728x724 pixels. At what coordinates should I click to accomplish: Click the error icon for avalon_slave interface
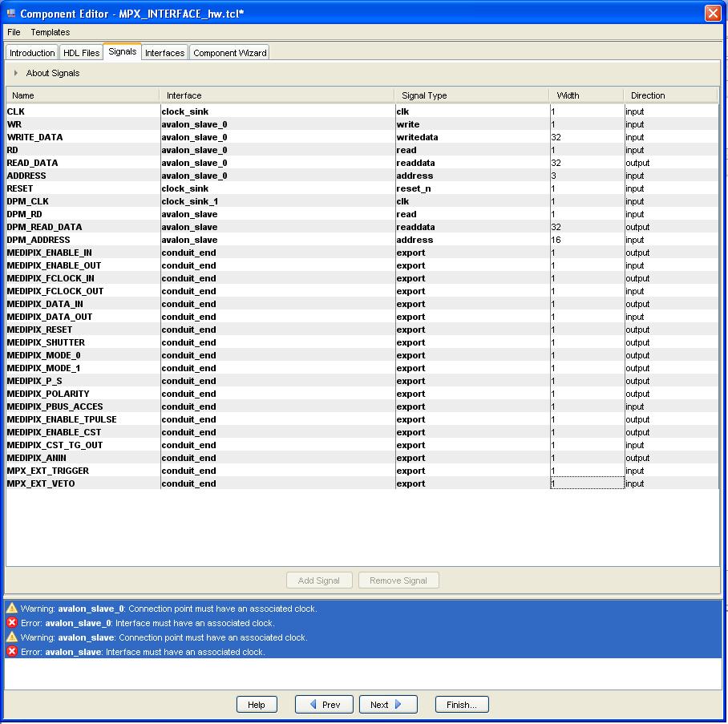12,651
